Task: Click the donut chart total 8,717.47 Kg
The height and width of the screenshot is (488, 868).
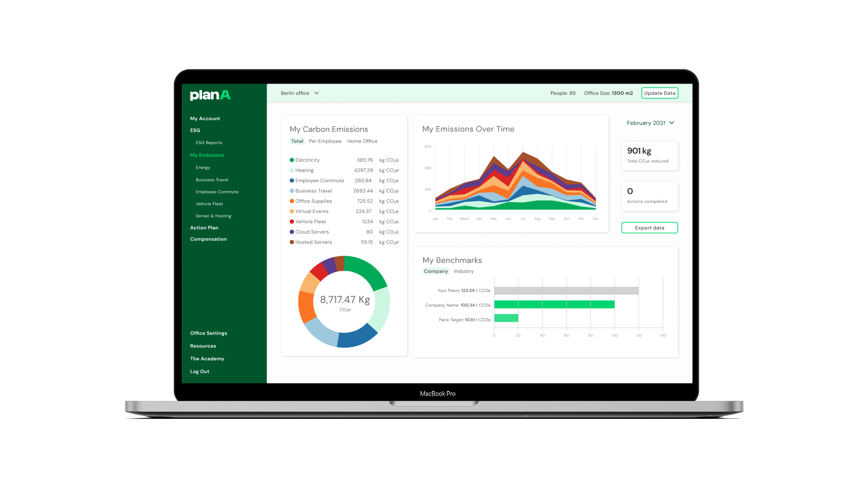Action: pos(344,300)
